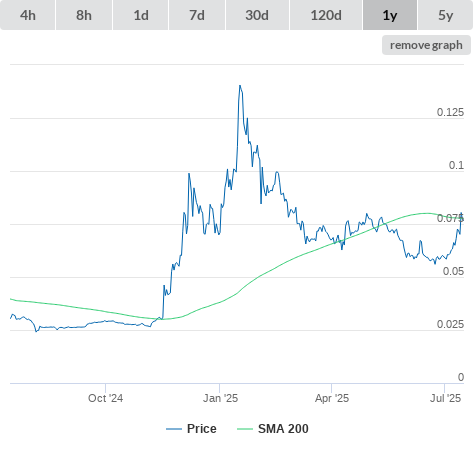Click the Oct '24 x-axis label
This screenshot has height=455, width=474.
tap(105, 398)
